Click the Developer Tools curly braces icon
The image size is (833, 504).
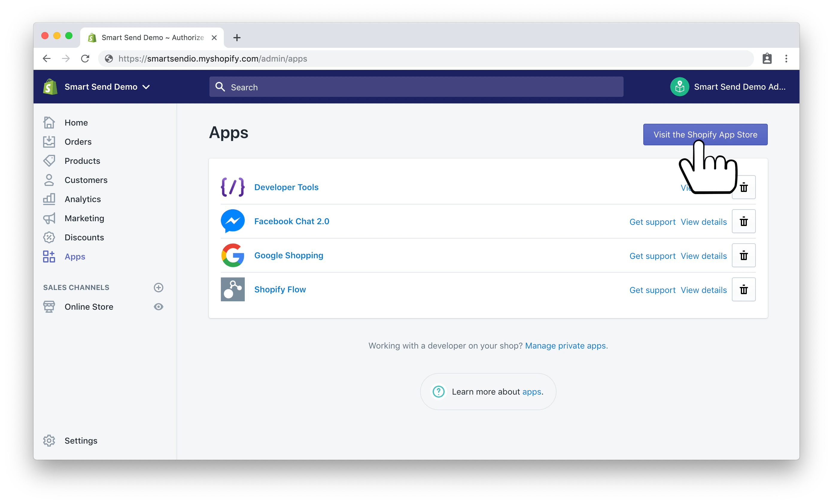pyautogui.click(x=232, y=187)
